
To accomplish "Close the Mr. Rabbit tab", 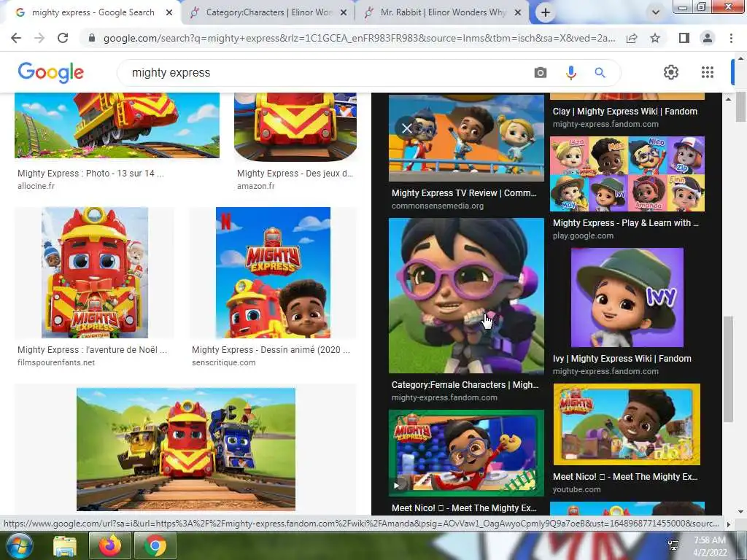I will (x=518, y=13).
